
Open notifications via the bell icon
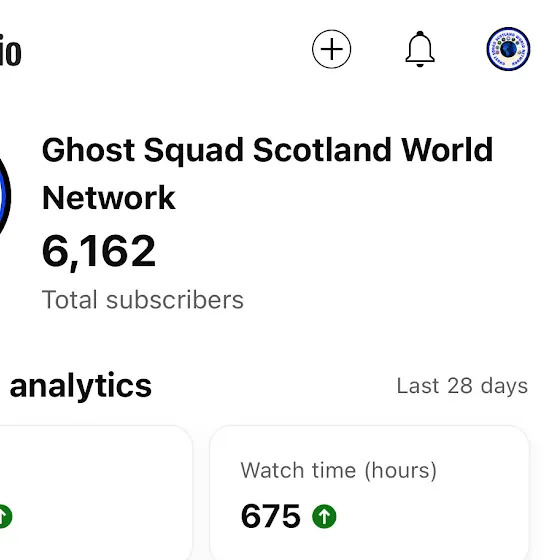420,49
